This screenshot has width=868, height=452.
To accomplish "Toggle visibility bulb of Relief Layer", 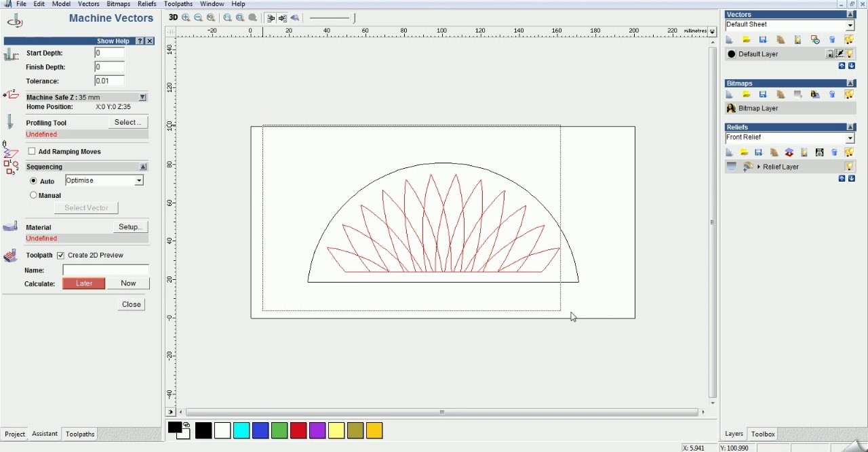I will [x=848, y=167].
